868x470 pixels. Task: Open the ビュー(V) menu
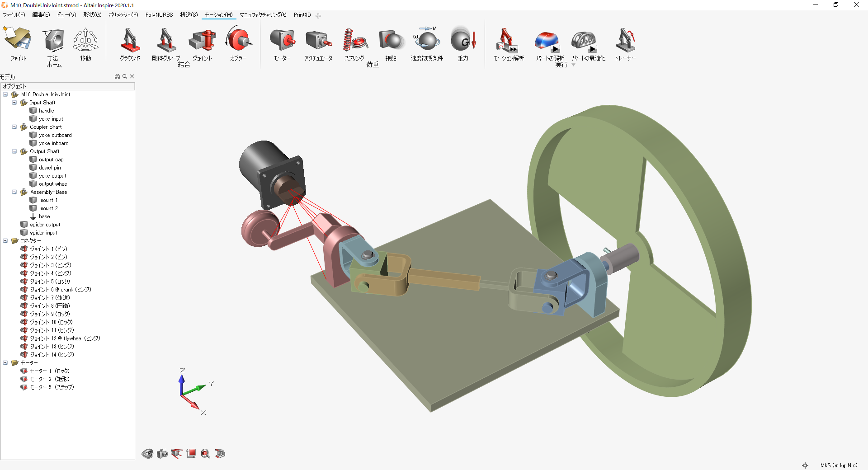click(x=66, y=15)
